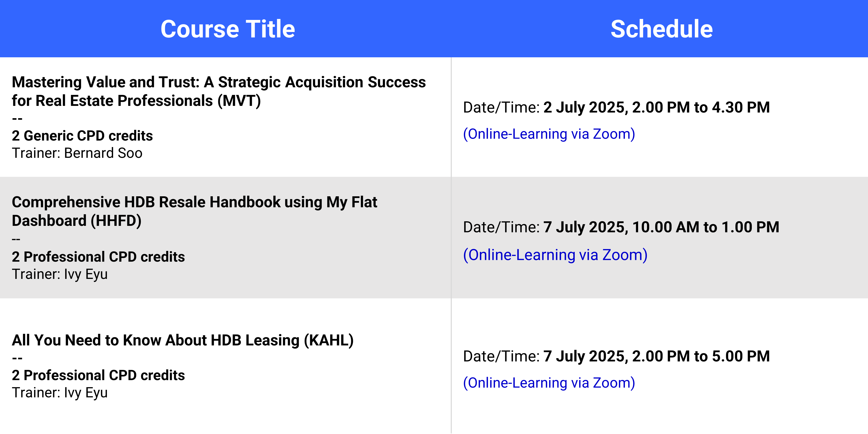
Task: Click the 7 July 2025 2.00 PM schedule
Action: click(656, 356)
